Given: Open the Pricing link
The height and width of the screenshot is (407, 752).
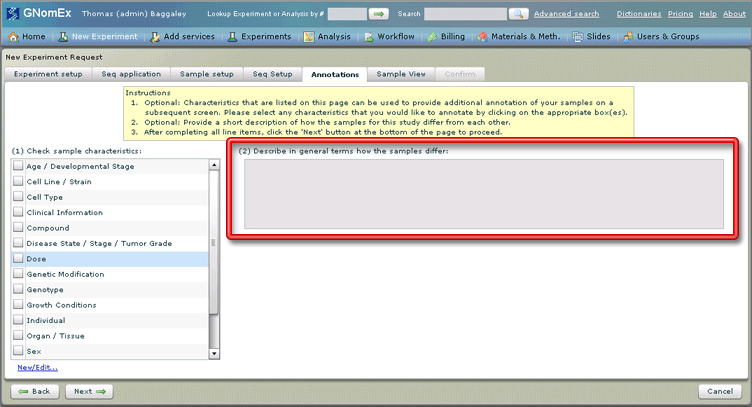Looking at the screenshot, I should coord(680,14).
